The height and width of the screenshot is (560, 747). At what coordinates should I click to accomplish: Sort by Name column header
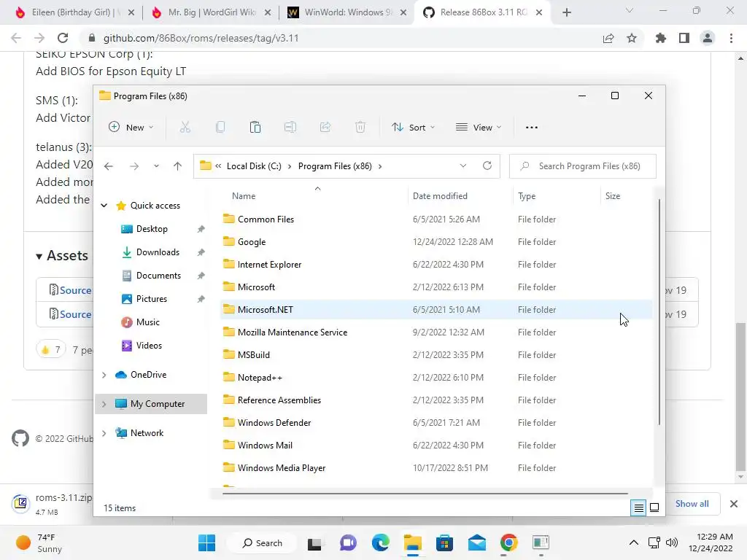point(244,196)
